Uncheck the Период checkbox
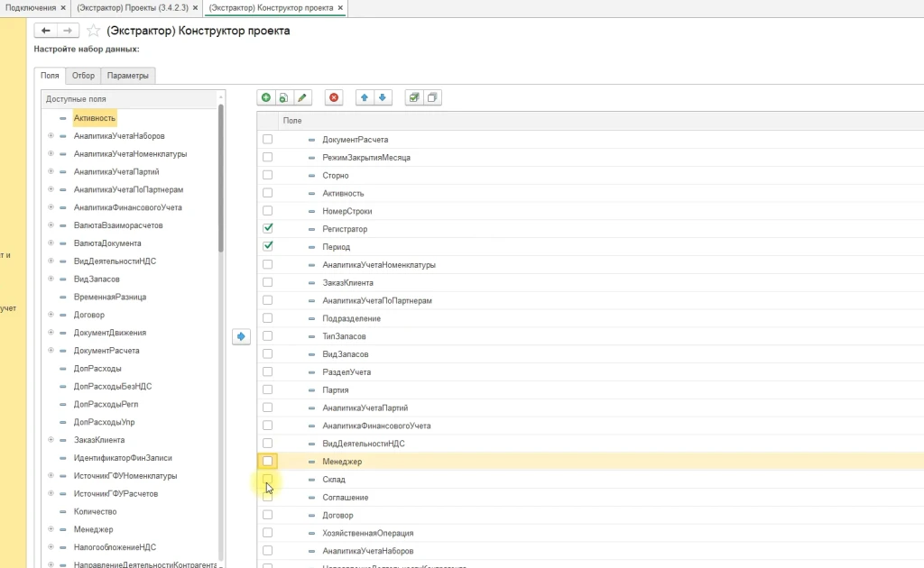924x568 pixels. 267,246
